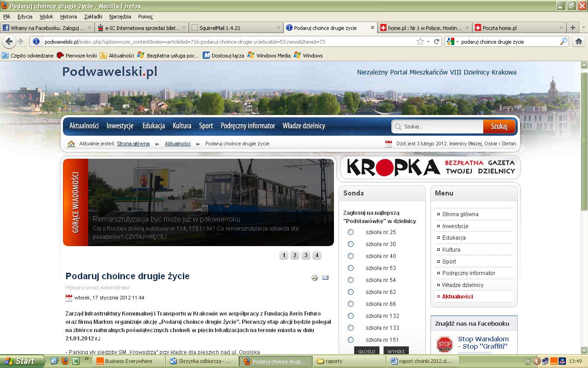Open raport choinki 2012 Word document taskbar item
This screenshot has height=368, width=588.
point(423,361)
